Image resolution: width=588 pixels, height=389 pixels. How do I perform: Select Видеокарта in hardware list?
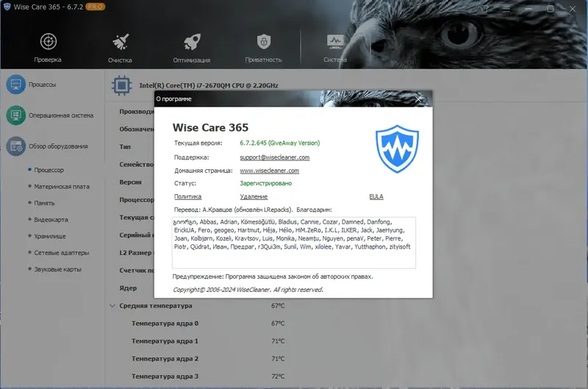tap(51, 219)
